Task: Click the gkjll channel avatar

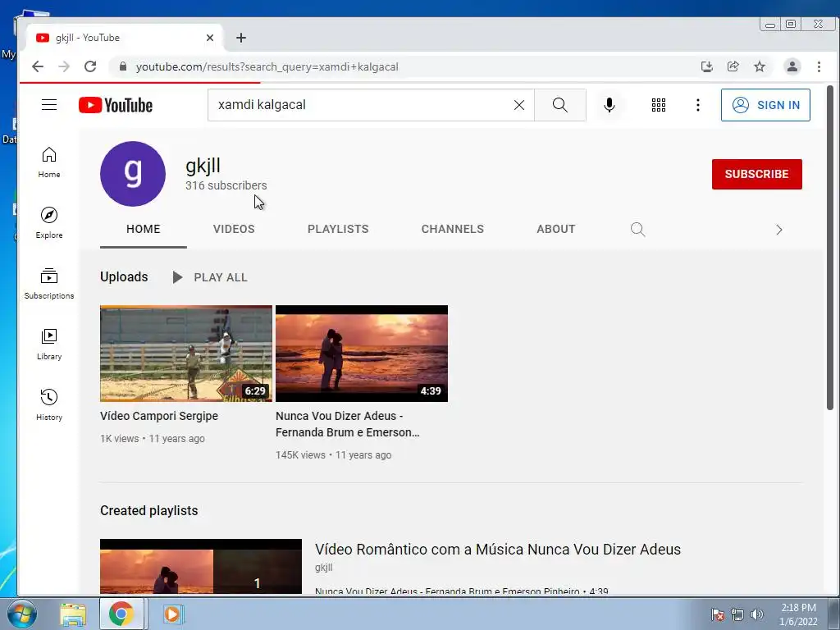Action: 133,174
